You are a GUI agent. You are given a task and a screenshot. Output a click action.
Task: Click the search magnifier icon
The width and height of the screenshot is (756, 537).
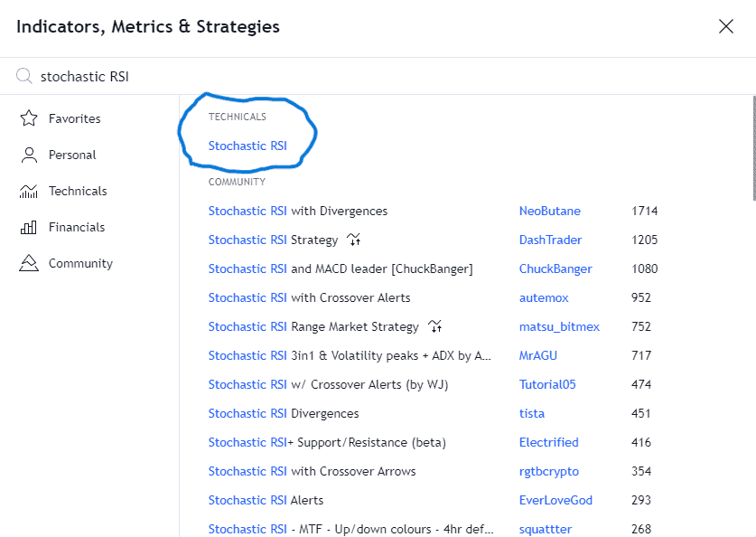coord(23,76)
